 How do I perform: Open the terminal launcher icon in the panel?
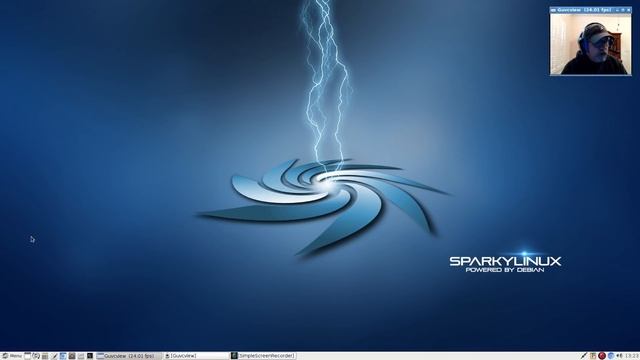[89, 356]
